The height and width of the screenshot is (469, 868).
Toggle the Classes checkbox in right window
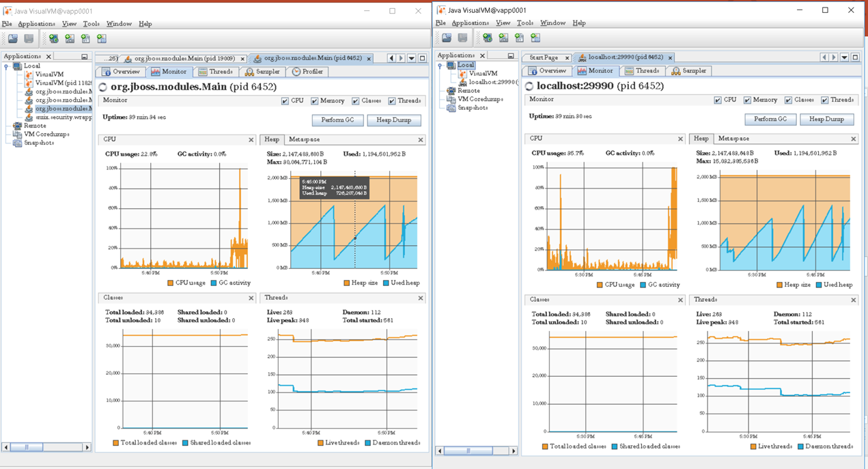[788, 100]
